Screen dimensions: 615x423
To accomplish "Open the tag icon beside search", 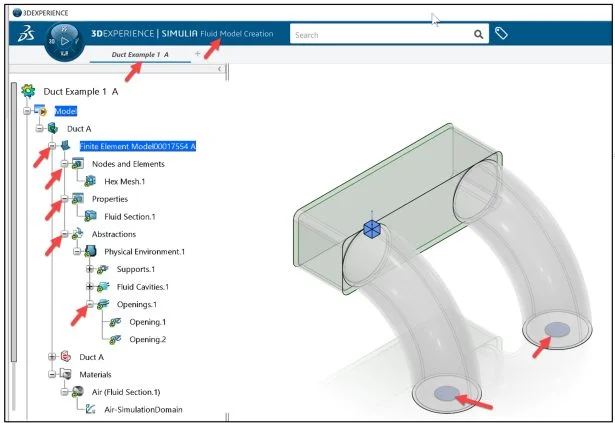I will pos(501,34).
